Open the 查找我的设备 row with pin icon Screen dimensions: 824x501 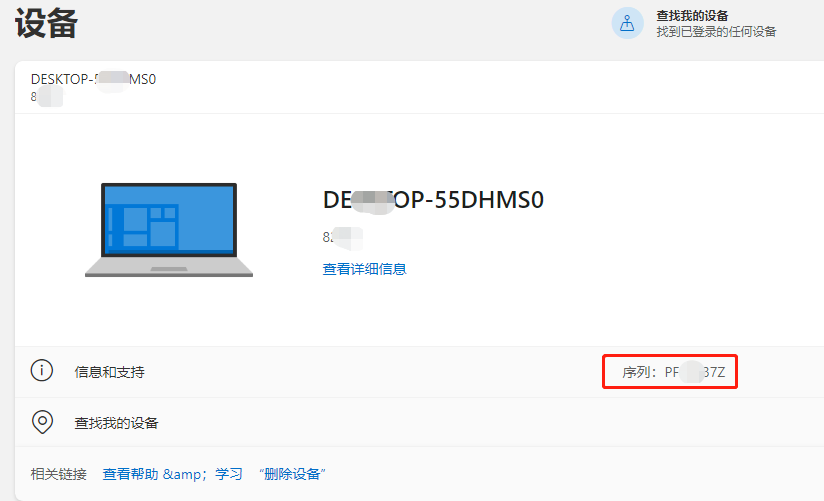[x=419, y=422]
